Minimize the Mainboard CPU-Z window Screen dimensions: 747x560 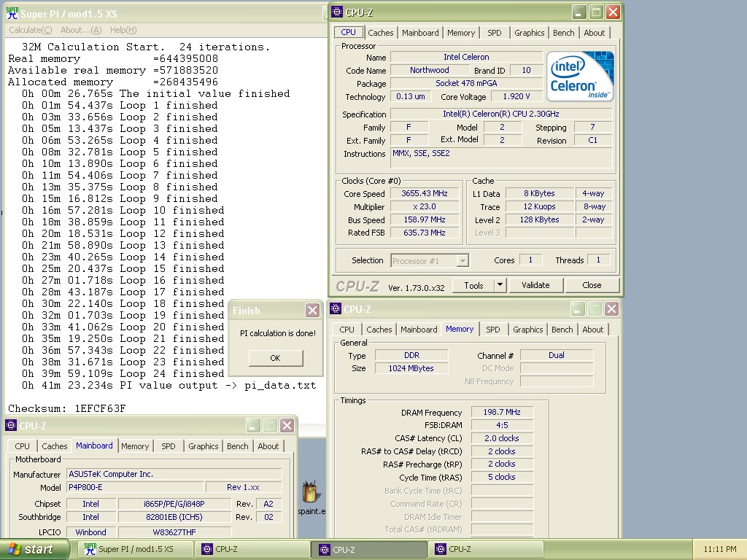253,425
